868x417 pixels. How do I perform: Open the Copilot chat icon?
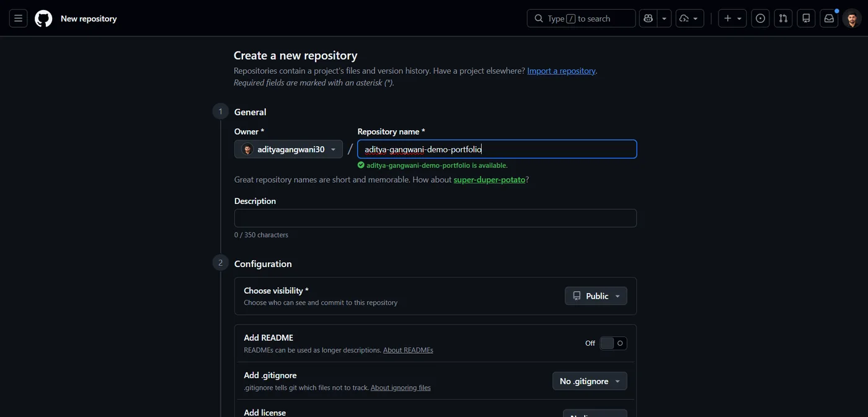click(649, 19)
